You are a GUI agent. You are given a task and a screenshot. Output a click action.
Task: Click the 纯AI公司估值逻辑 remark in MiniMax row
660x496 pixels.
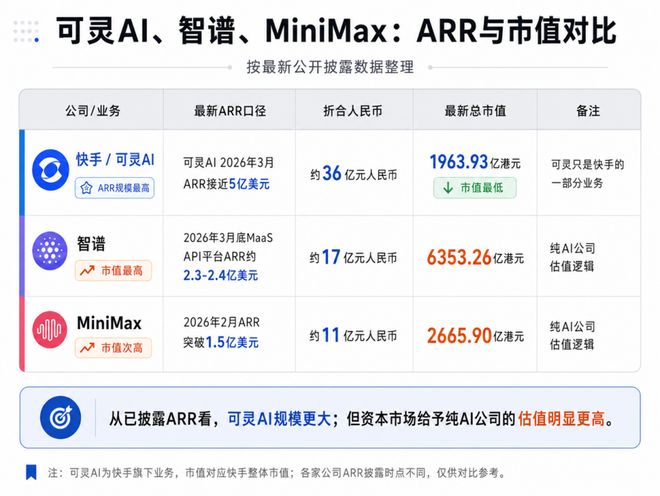click(x=572, y=336)
